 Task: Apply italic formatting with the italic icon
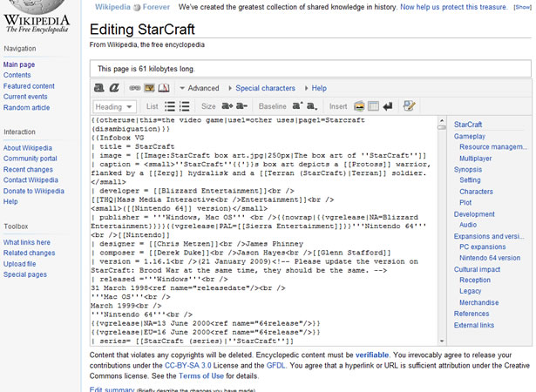click(114, 88)
